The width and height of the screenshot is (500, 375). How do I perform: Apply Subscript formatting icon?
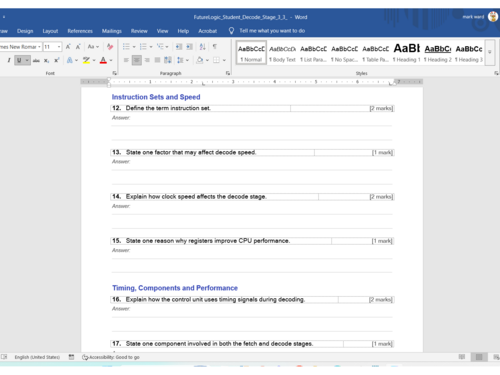click(x=47, y=60)
